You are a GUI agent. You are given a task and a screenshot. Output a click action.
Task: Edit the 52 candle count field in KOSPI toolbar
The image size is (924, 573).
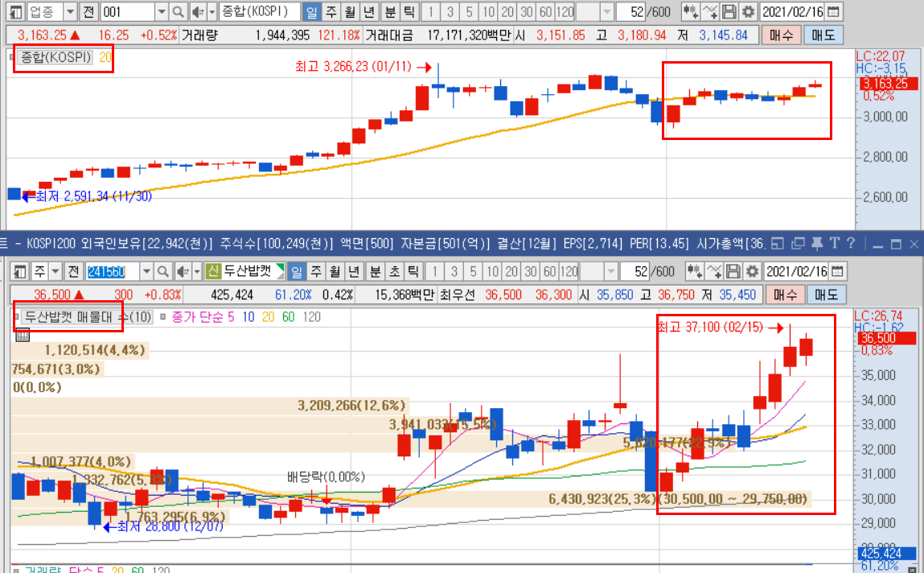pos(630,12)
